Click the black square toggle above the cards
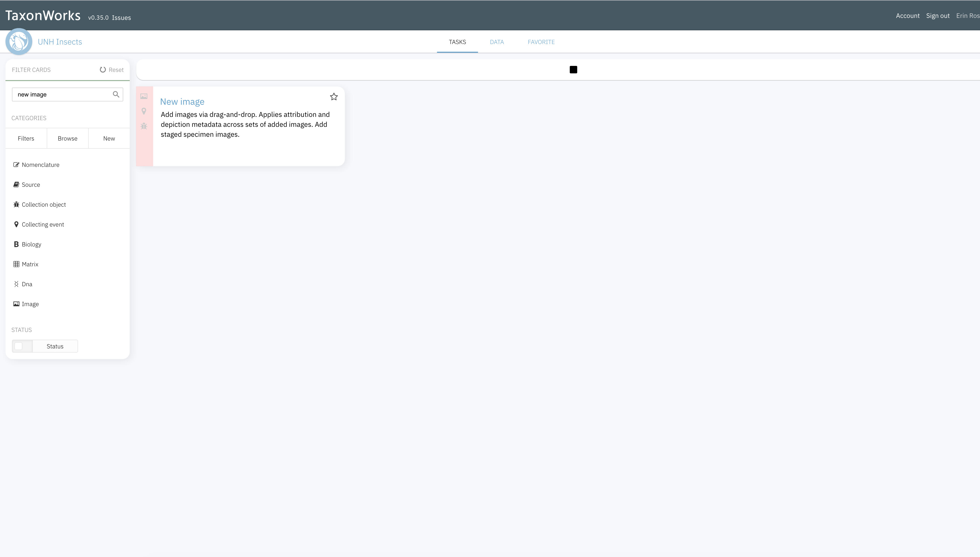The image size is (980, 557). [573, 69]
